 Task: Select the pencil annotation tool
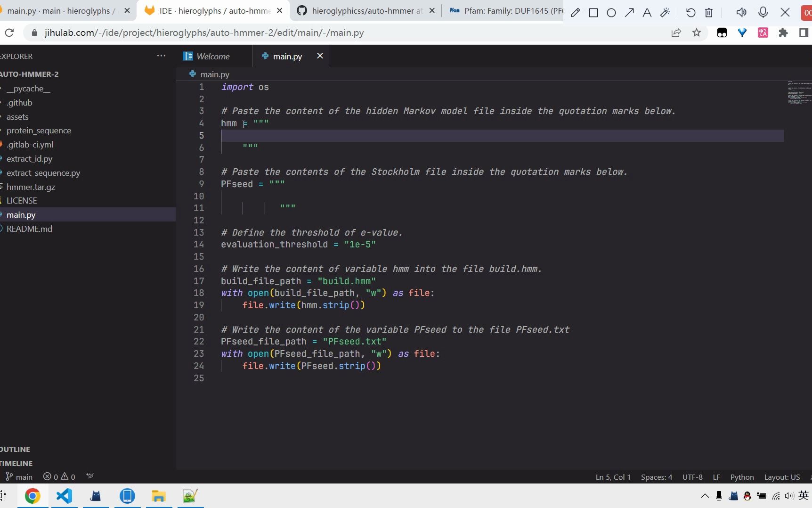pos(575,13)
